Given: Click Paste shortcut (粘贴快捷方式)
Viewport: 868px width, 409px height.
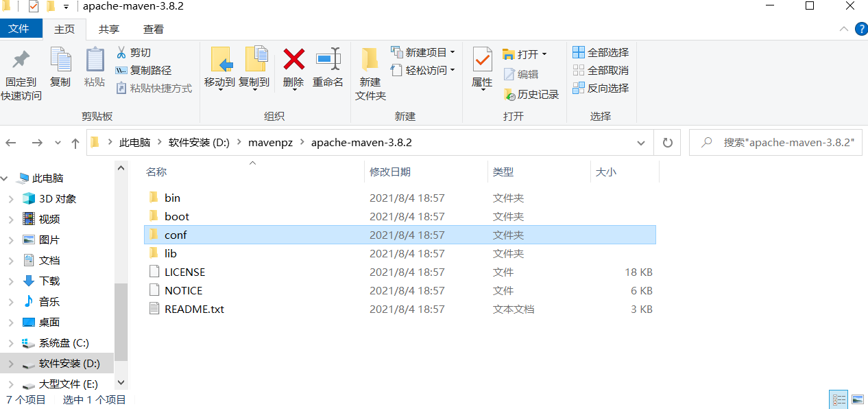Looking at the screenshot, I should point(154,88).
